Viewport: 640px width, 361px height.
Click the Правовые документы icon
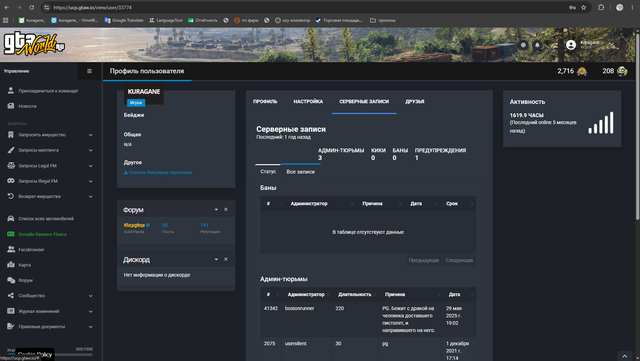click(11, 326)
